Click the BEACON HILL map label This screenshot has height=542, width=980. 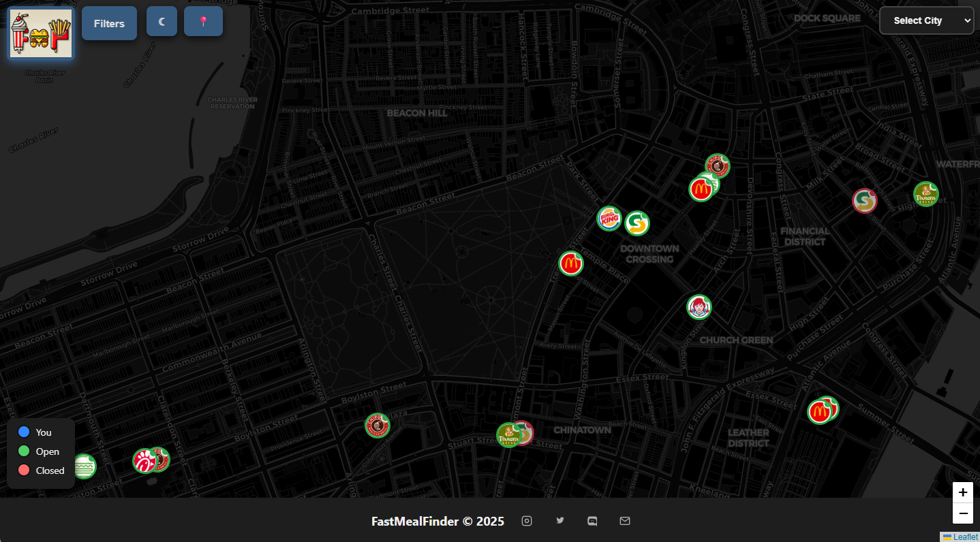click(x=417, y=113)
